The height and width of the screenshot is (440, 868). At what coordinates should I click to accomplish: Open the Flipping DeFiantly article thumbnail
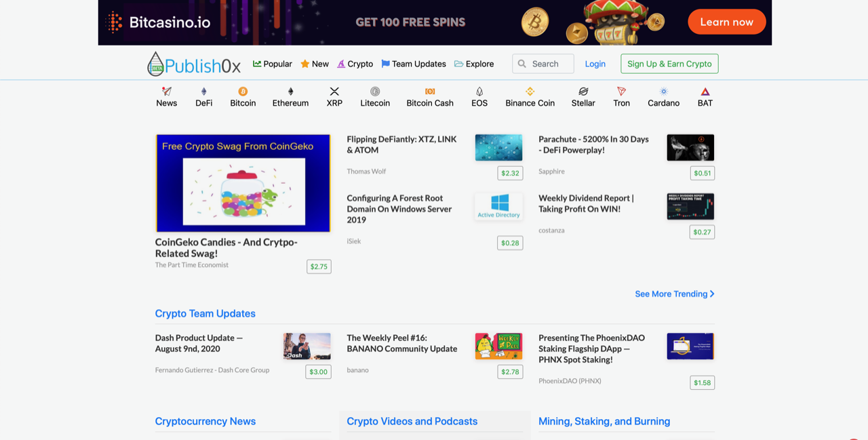coord(499,147)
